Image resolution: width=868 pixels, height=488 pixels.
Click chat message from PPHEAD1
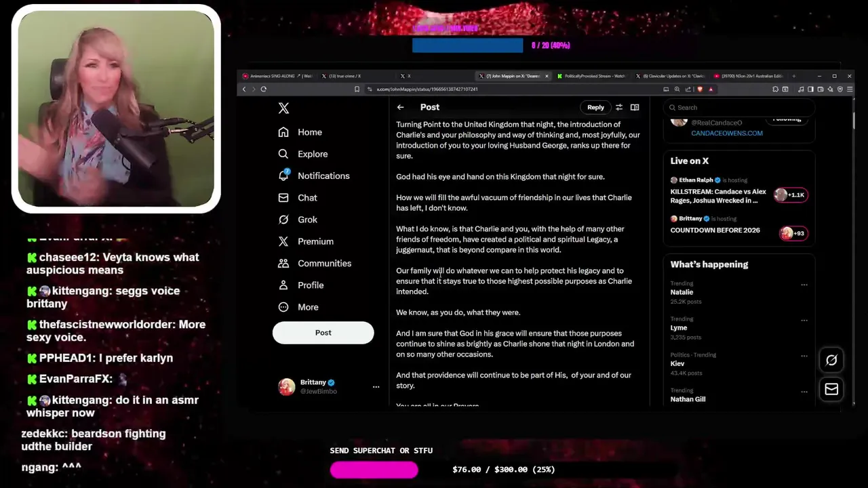(x=100, y=358)
